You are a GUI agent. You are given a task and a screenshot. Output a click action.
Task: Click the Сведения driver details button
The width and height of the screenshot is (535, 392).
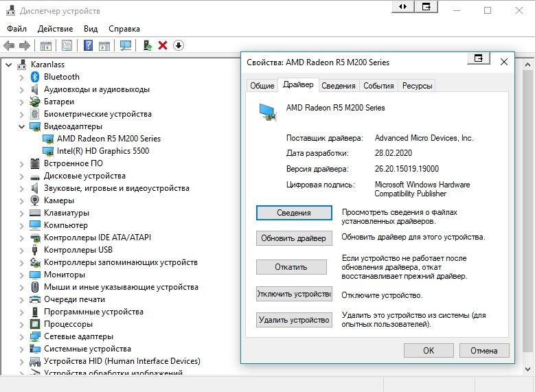tap(294, 213)
